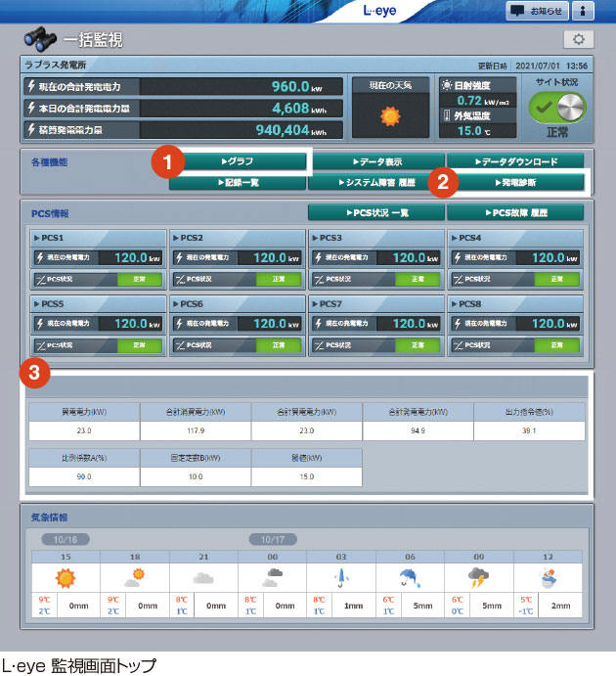Select the 15.0 ℃ outside temperature
Screen dimensions: 616x676
[473, 131]
